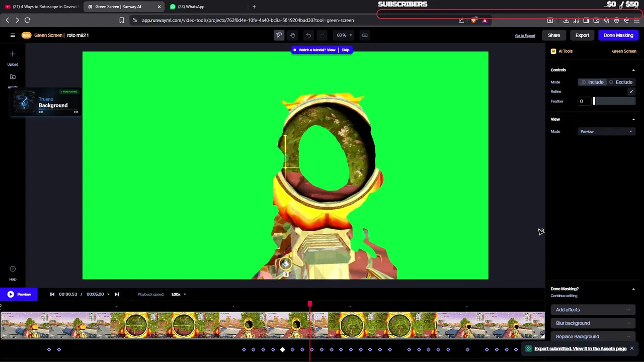Viewport: 644px width, 362px height.
Task: Click the Trueno Background music widget
Action: (47, 102)
